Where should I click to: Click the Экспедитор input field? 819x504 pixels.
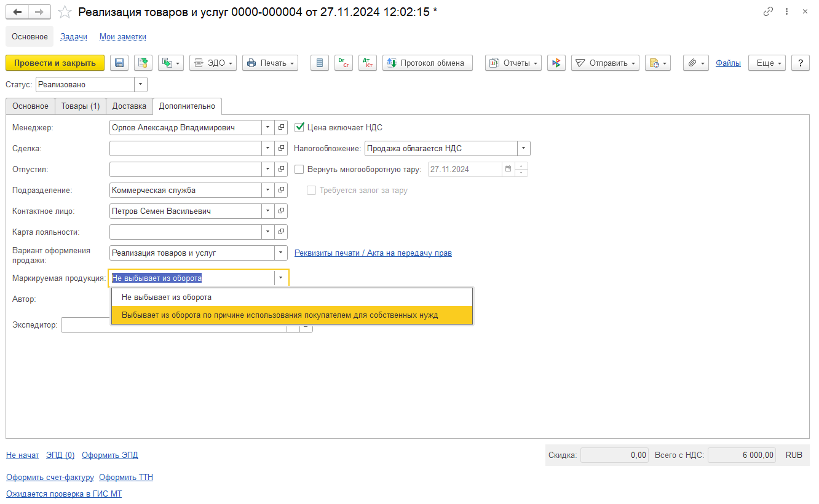(174, 325)
